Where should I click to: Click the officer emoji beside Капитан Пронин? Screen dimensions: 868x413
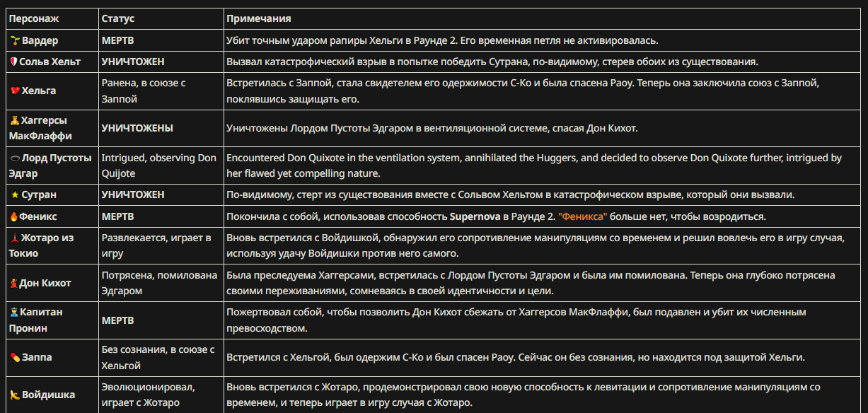click(x=13, y=313)
